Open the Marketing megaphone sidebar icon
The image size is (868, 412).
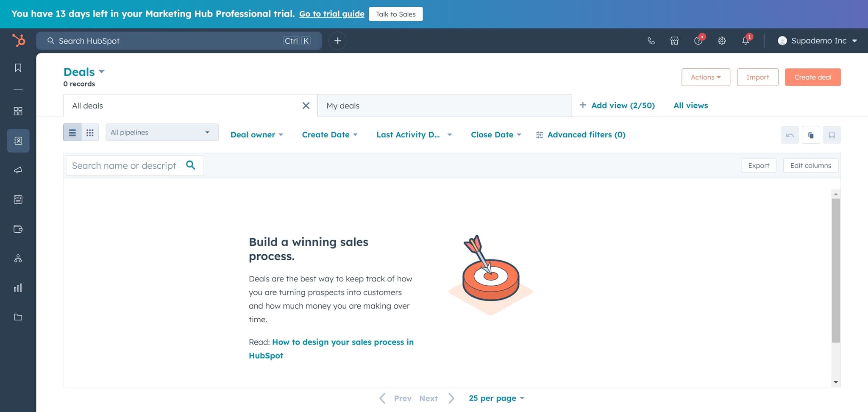point(18,170)
